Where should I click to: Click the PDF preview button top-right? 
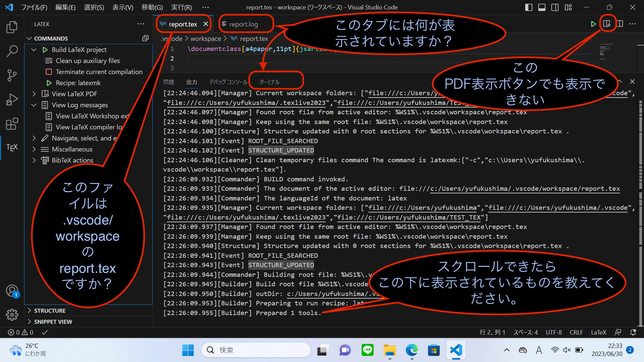tap(606, 24)
